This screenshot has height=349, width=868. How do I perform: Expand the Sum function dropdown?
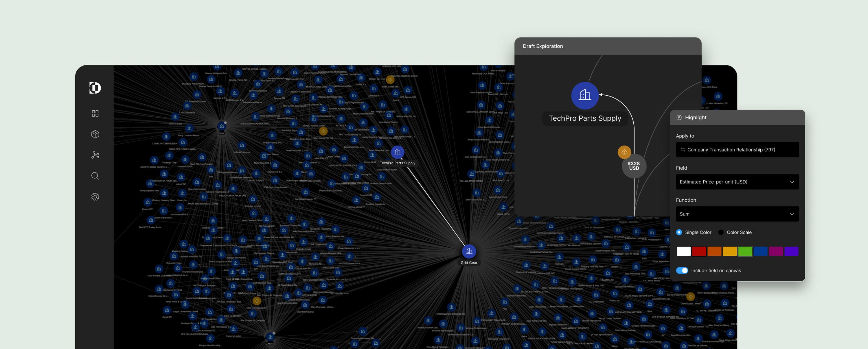tap(737, 214)
